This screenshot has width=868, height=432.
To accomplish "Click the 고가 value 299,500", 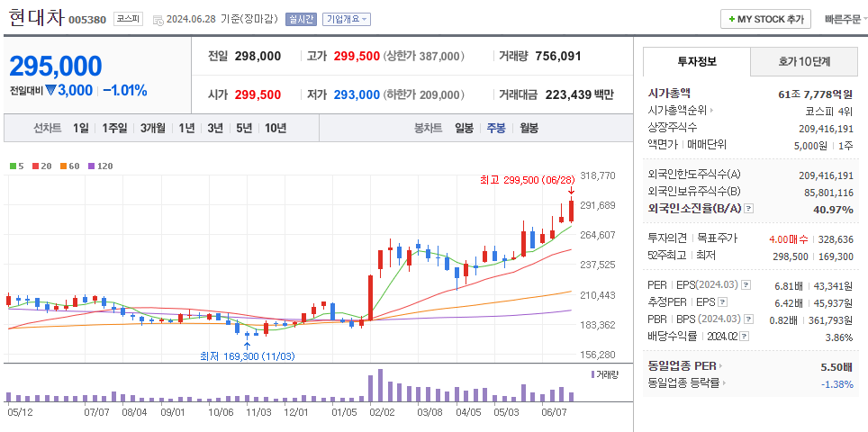I will pos(357,56).
